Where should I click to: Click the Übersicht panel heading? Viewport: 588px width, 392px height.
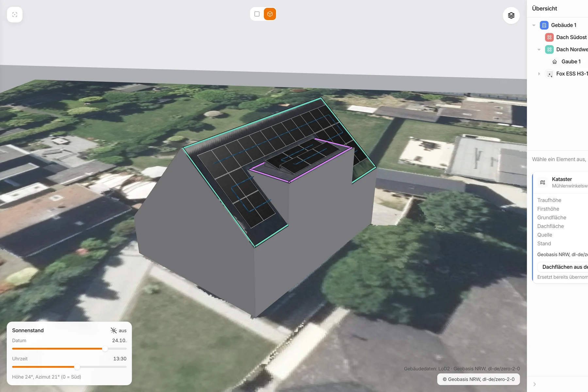point(545,8)
